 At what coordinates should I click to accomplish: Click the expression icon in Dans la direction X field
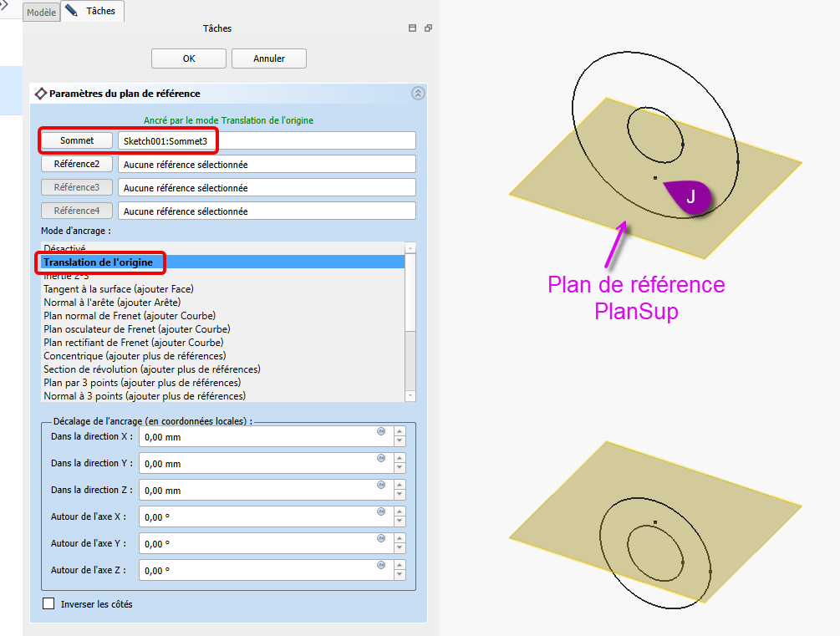(x=381, y=431)
